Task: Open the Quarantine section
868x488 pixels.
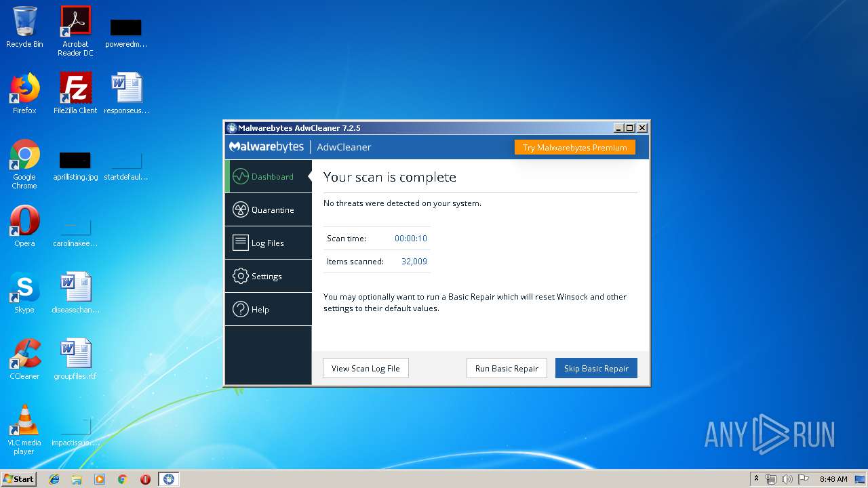Action: 269,210
